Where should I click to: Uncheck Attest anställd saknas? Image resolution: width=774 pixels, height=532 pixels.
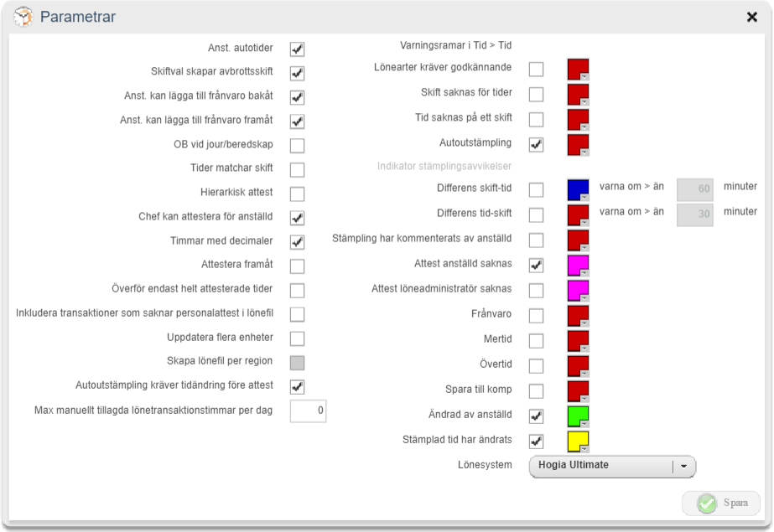click(x=536, y=266)
